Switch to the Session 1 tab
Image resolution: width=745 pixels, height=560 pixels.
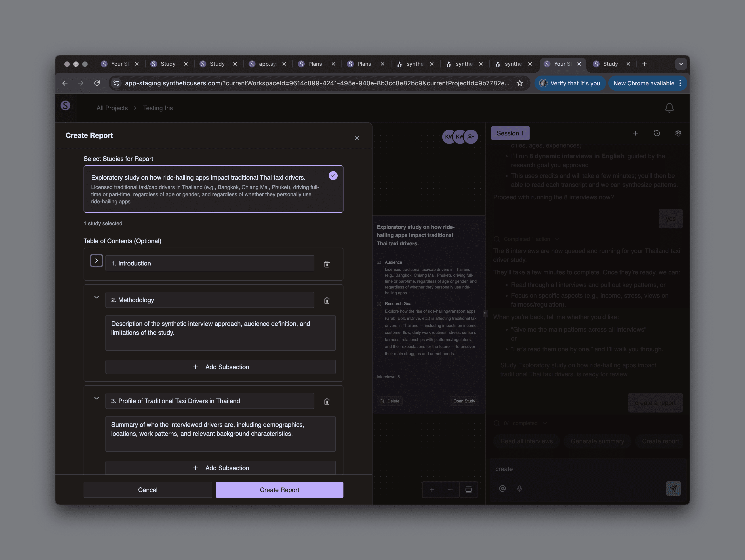(510, 133)
